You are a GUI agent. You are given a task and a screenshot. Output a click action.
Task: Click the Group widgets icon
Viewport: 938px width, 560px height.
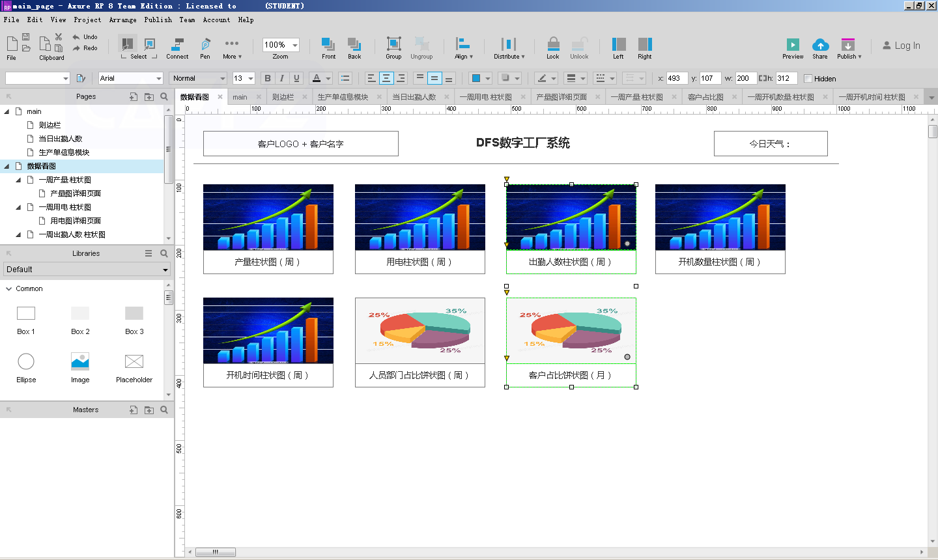393,44
